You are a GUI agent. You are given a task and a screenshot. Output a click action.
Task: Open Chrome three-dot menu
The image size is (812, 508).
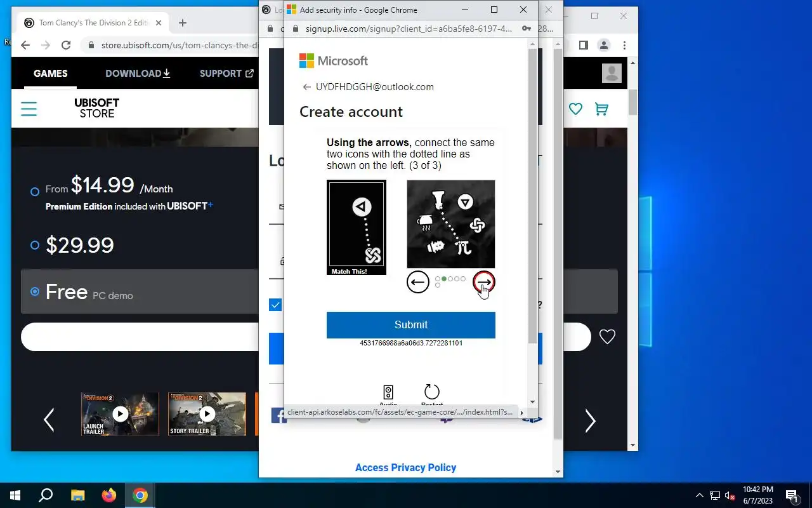point(624,45)
